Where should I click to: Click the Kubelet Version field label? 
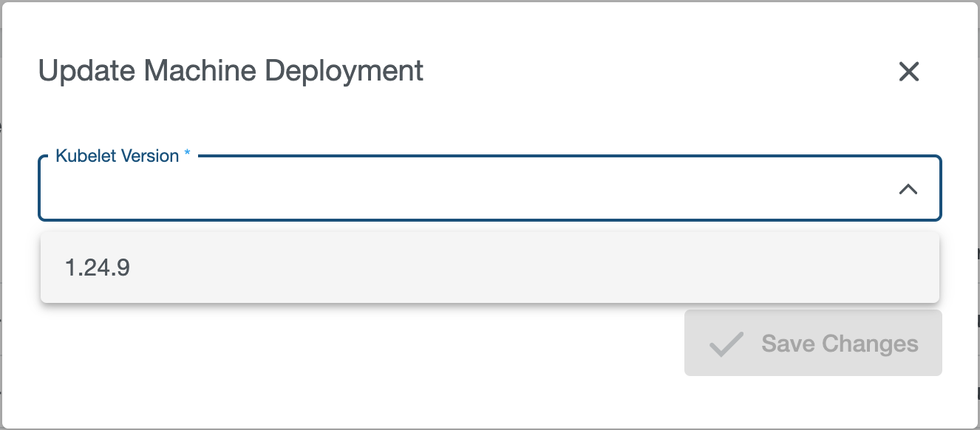(x=118, y=156)
